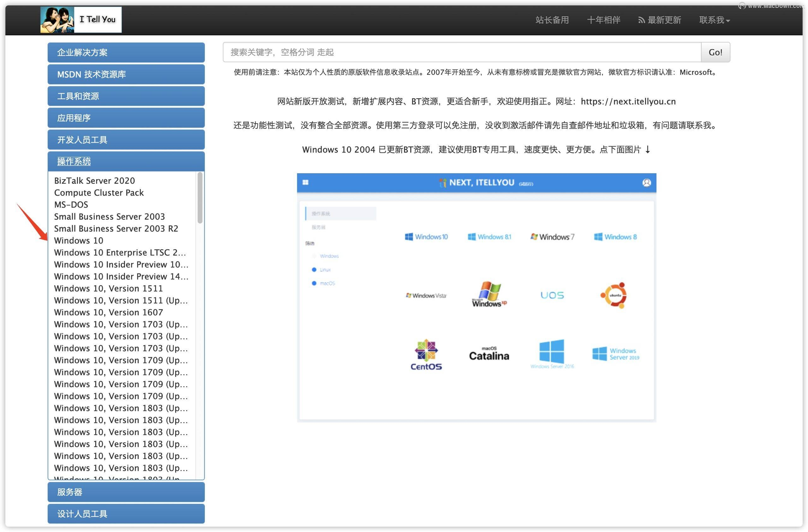Screen dimensions: 808x532
Task: Switch to the 十年相伴 tab
Action: point(603,20)
